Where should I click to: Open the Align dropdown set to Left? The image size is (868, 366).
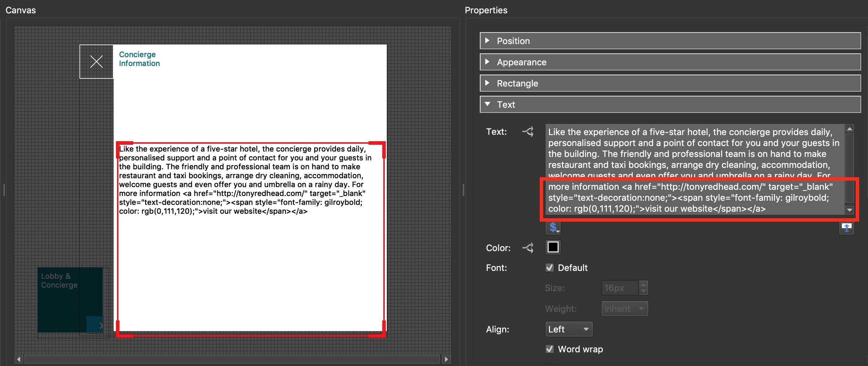coord(569,329)
